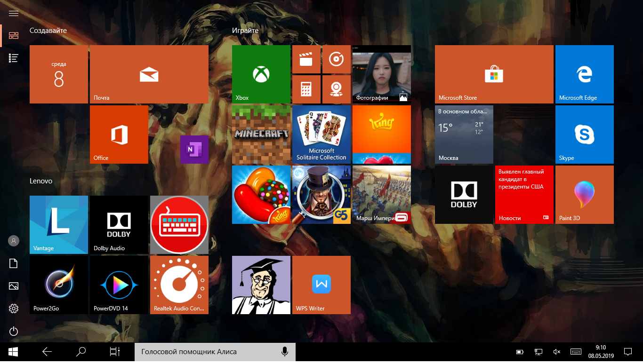This screenshot has width=643, height=364.
Task: Open the Groove Music disc tile
Action: click(337, 59)
